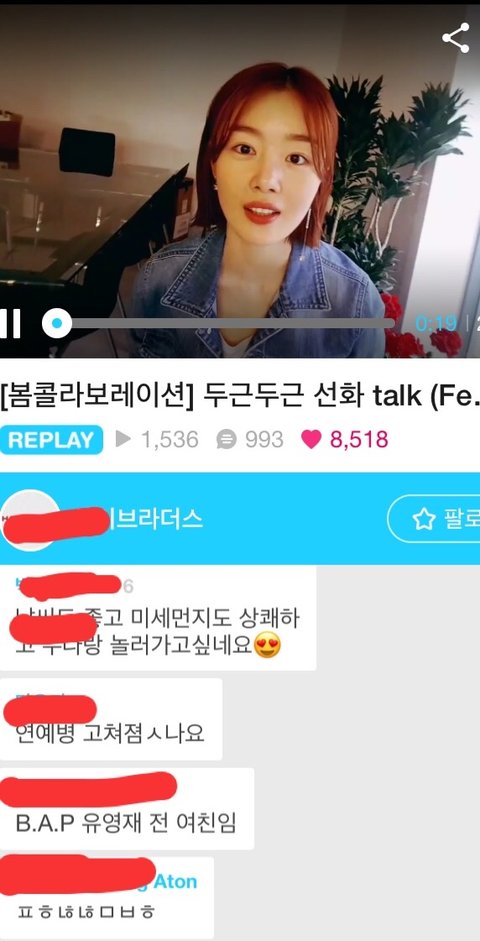
Task: Follow the channel with the star button
Action: point(433,519)
